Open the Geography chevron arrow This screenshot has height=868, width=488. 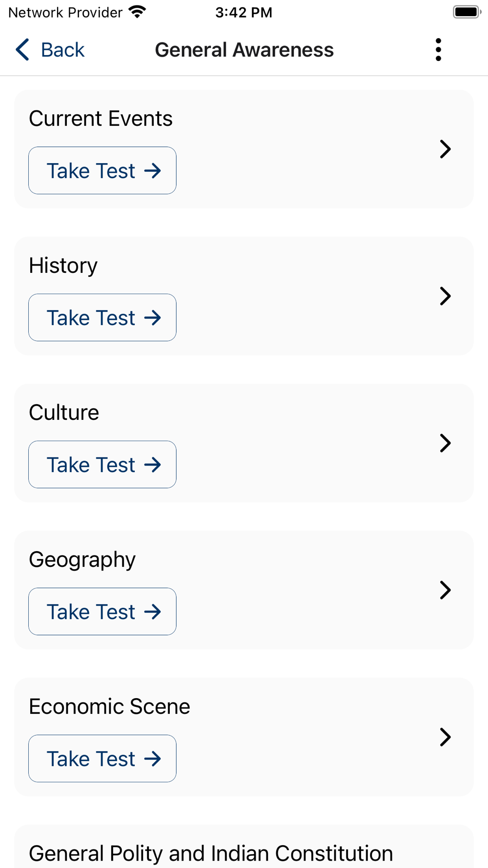pyautogui.click(x=445, y=590)
